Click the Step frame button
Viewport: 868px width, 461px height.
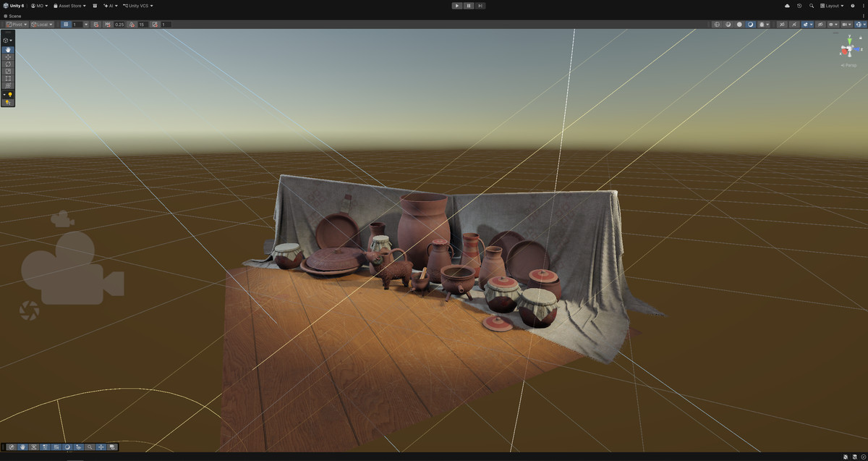tap(480, 6)
